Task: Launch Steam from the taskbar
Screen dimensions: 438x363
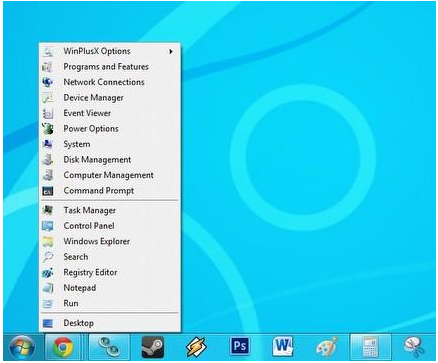Action: click(153, 347)
